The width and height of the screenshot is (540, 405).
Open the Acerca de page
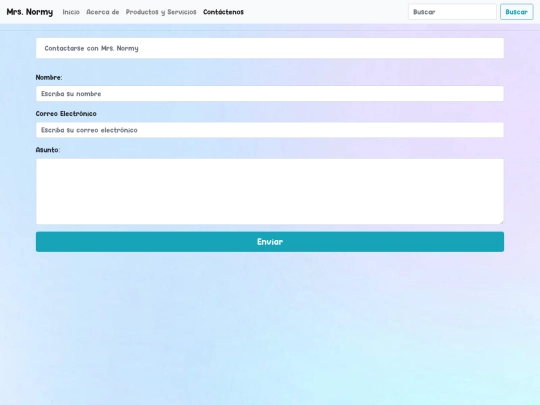click(x=103, y=12)
